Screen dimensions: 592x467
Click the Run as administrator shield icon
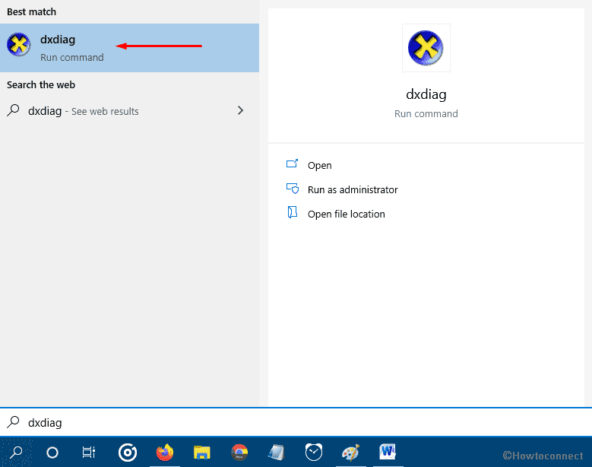(292, 188)
